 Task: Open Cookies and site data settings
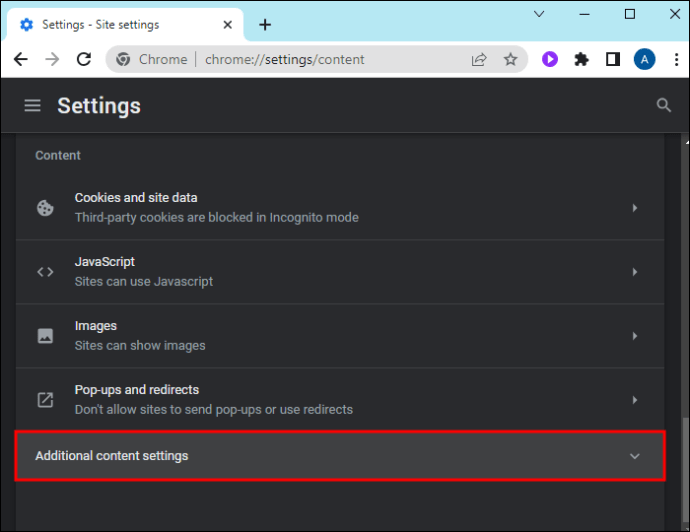[340, 207]
